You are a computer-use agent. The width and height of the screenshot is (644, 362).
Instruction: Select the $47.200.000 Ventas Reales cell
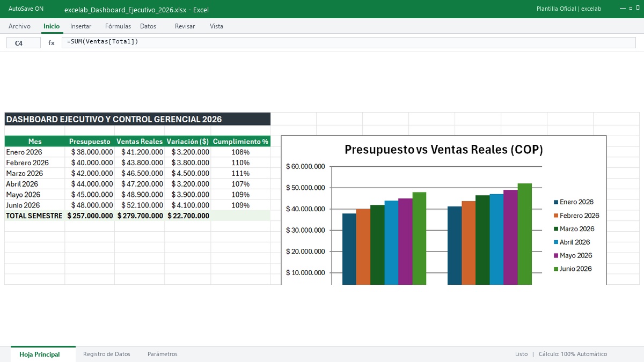140,184
